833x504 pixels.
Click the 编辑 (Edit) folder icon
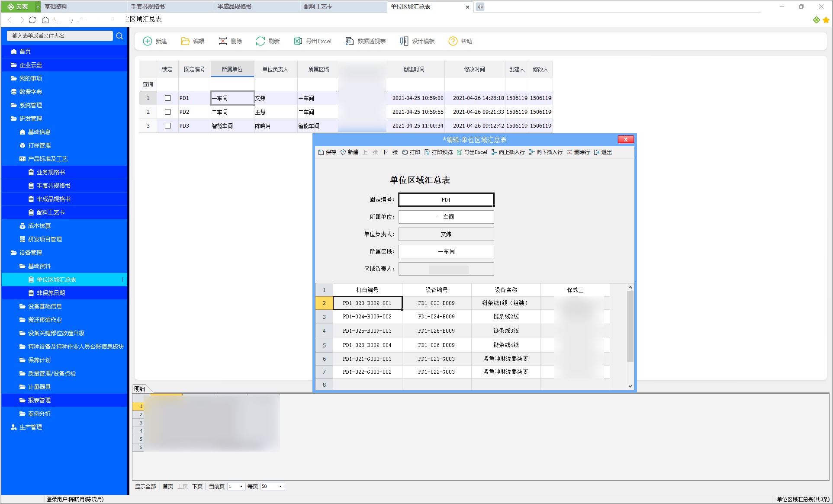pyautogui.click(x=185, y=41)
